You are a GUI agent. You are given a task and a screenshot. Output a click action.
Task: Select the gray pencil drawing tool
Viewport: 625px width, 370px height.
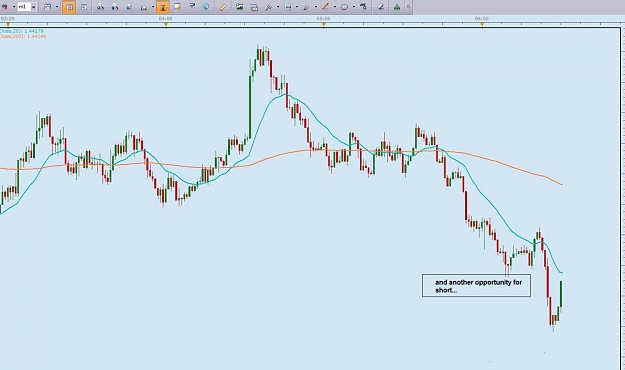click(x=307, y=7)
